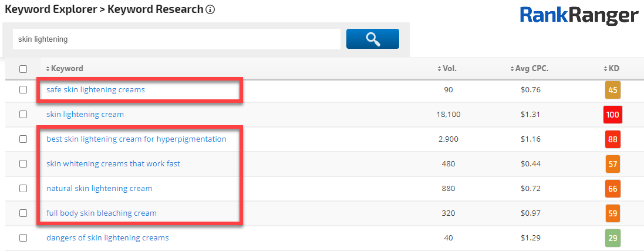This screenshot has width=644, height=251.
Task: Sort the table by KD column
Action: pyautogui.click(x=611, y=69)
